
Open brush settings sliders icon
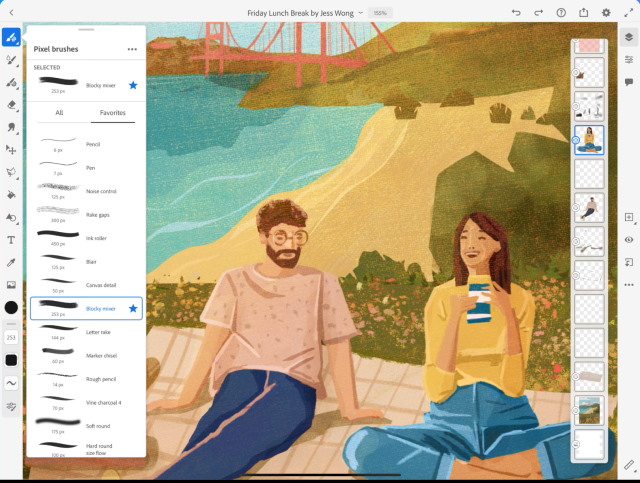coord(11,406)
